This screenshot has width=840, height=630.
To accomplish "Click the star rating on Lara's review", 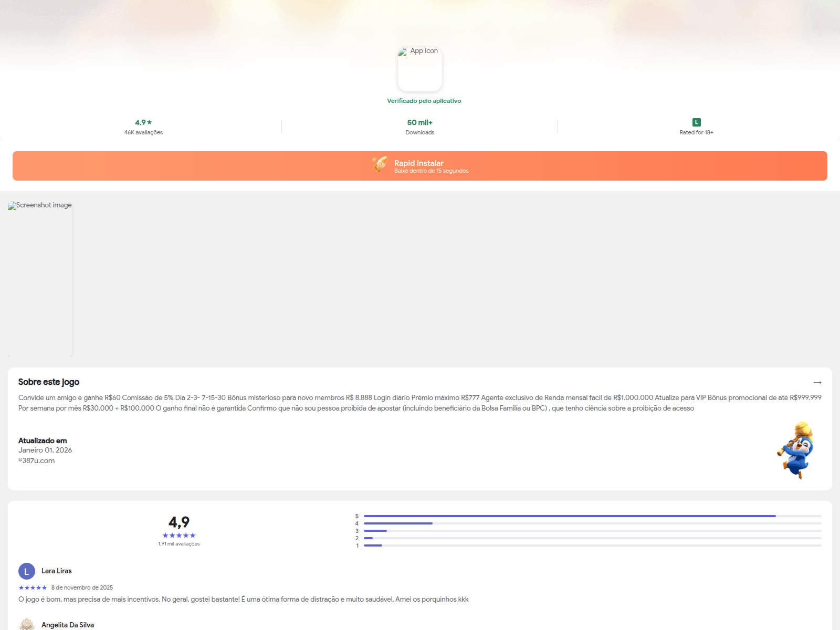I will [x=33, y=587].
